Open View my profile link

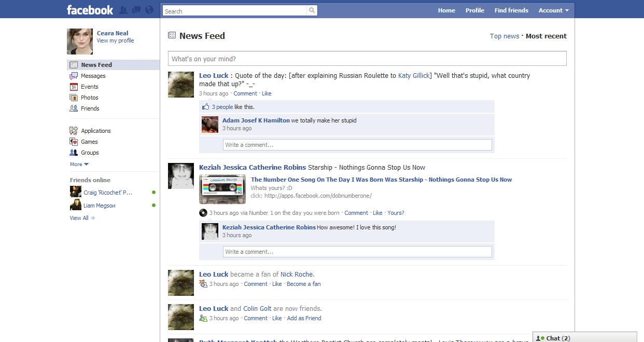click(x=115, y=40)
